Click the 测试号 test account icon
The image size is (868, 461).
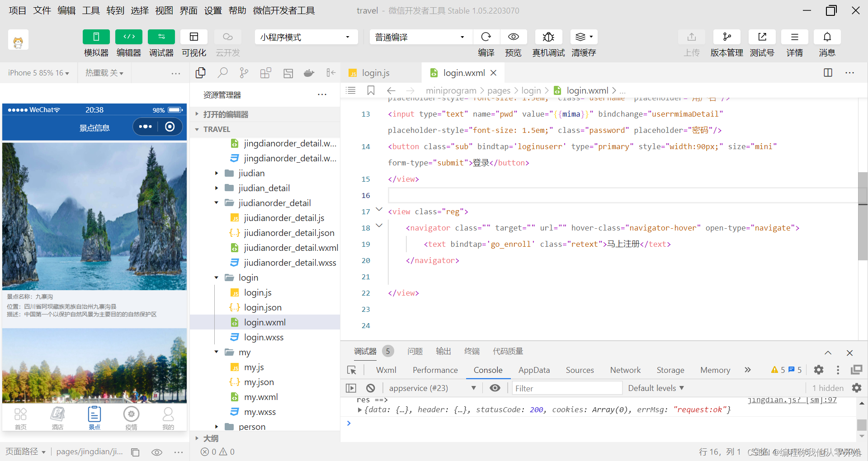(762, 37)
